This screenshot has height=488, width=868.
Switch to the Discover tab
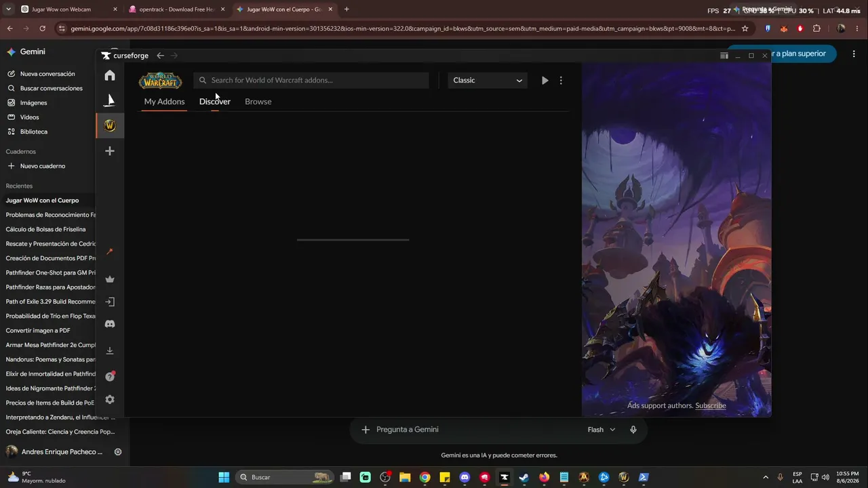coord(215,102)
